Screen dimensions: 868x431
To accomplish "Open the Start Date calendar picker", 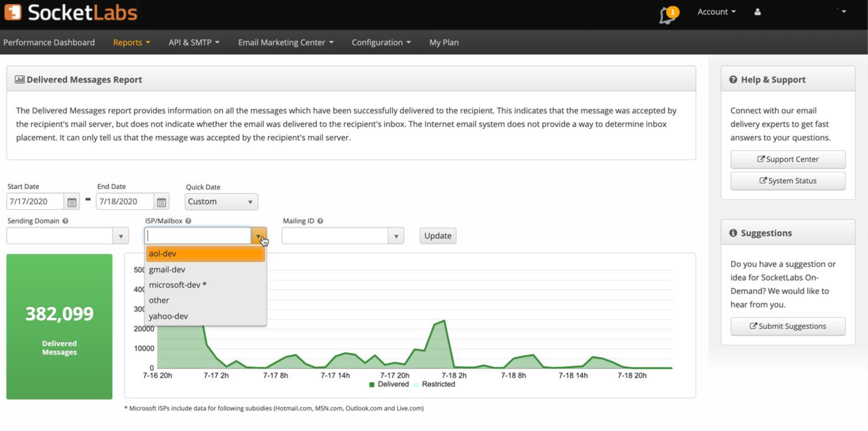I will 72,202.
